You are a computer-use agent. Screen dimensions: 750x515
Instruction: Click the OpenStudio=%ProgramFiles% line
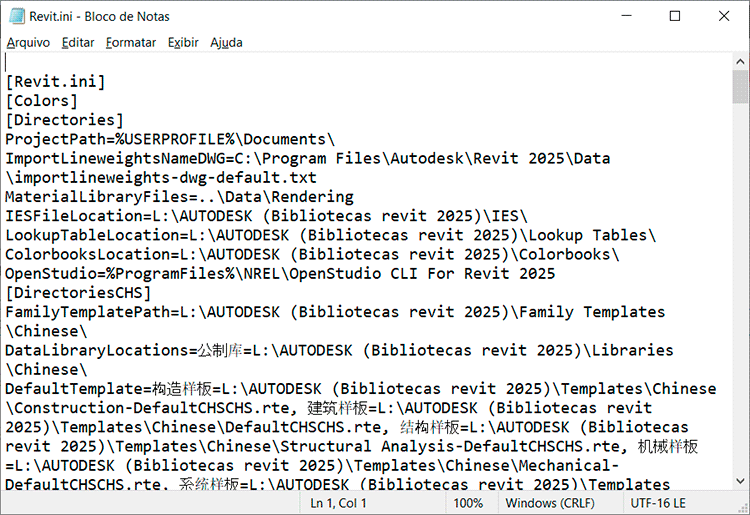coord(280,274)
